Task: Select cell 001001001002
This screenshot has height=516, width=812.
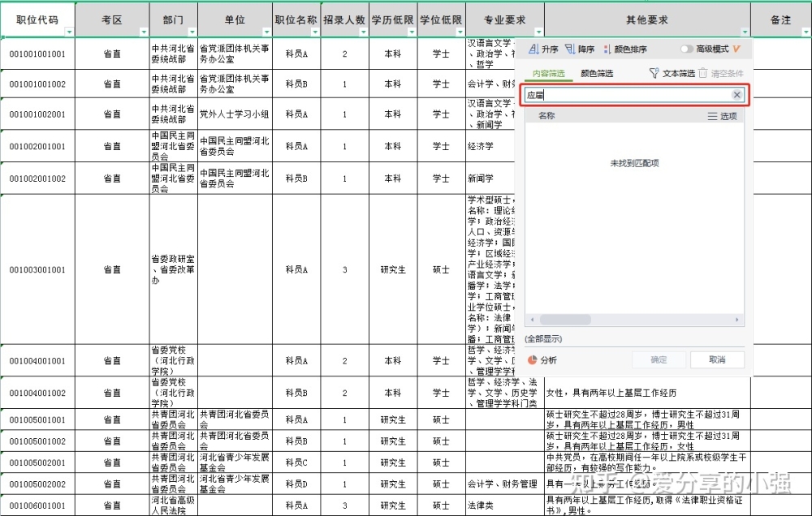Action: 38,84
